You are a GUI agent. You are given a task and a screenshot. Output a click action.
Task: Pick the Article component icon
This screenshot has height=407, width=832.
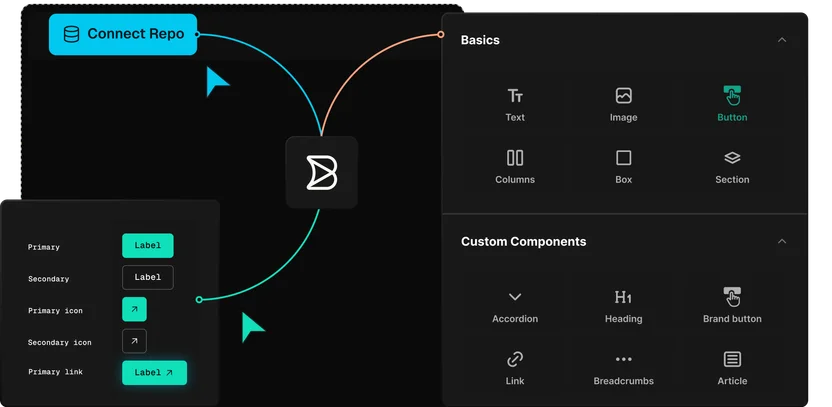[732, 359]
